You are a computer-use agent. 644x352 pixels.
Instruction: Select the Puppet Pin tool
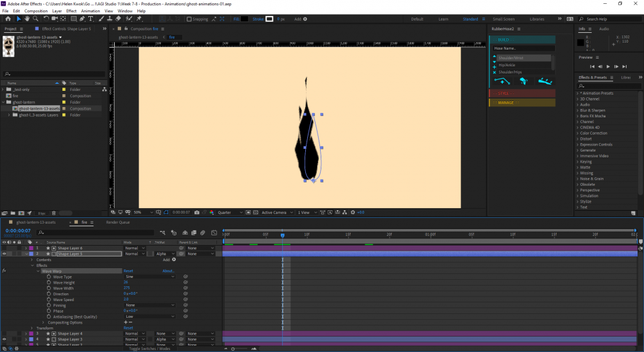tap(139, 19)
